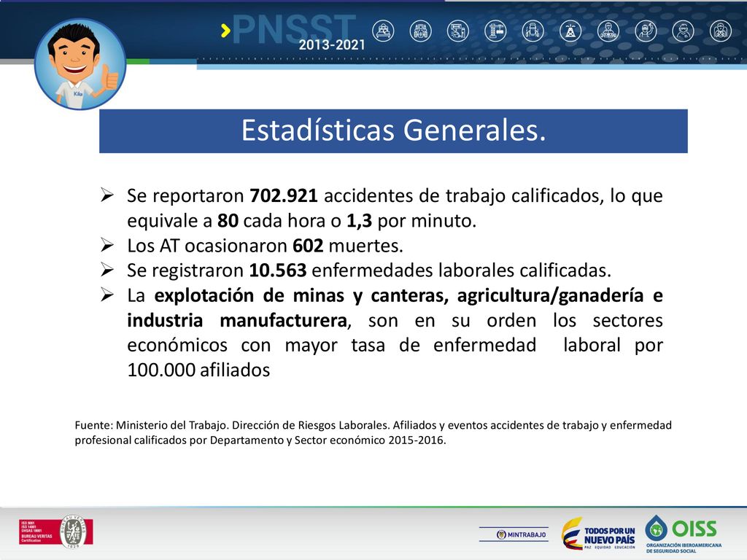
Task: Click the arrow bullet before 'Se registraron'
Action: (x=107, y=270)
